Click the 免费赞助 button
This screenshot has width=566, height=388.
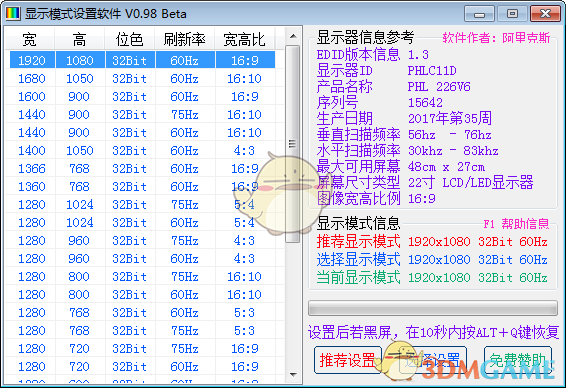pos(518,360)
